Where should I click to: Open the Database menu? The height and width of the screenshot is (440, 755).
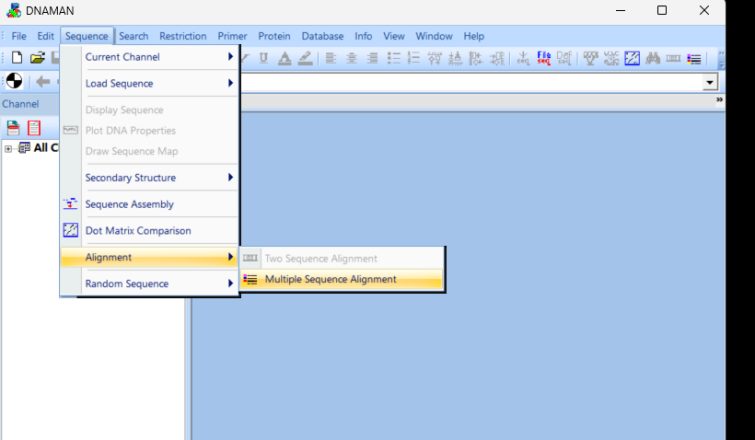click(323, 36)
